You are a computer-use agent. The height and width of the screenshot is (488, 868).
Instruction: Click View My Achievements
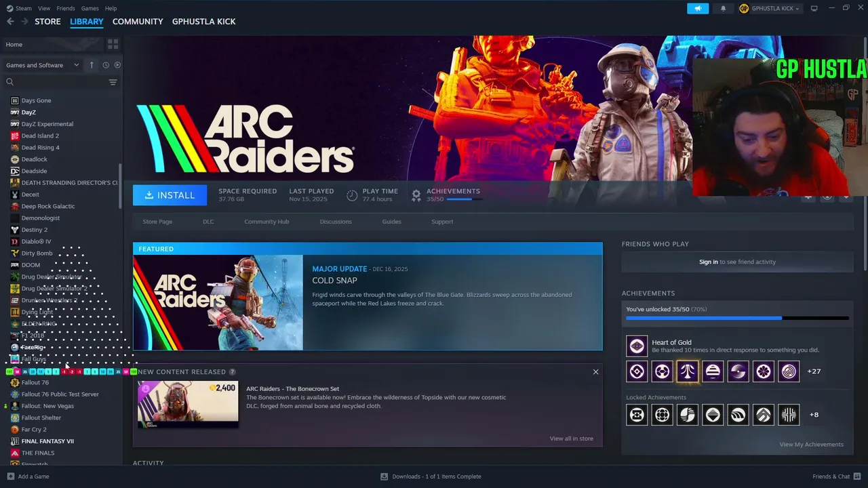pyautogui.click(x=811, y=445)
